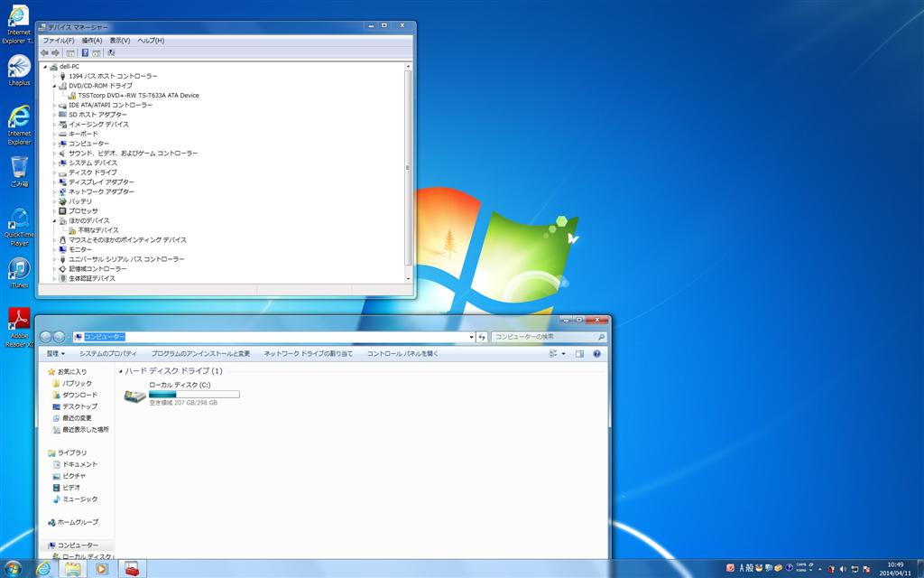Collapse the DVD/CD-ROM ドライブ node
This screenshot has height=578, width=924.
[54, 86]
